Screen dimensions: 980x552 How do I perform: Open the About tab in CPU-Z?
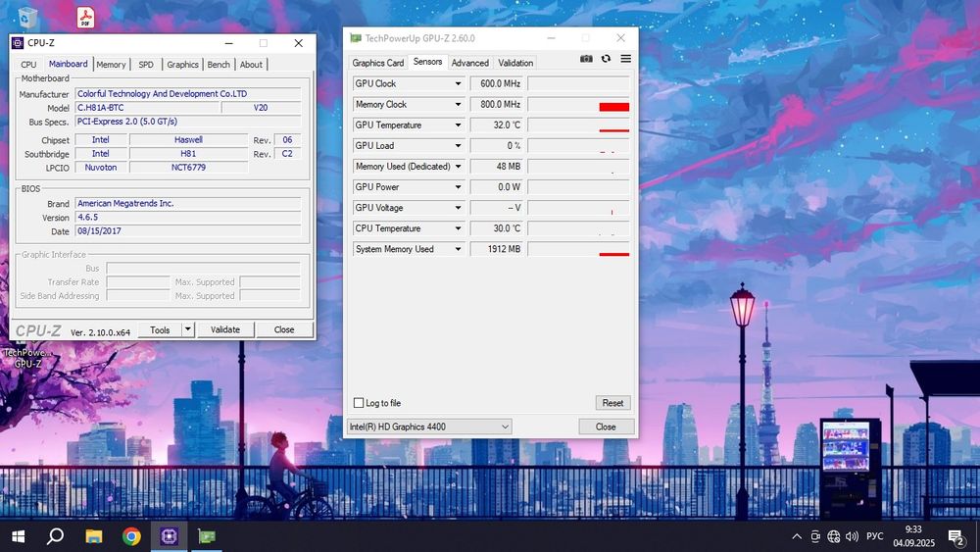point(251,65)
